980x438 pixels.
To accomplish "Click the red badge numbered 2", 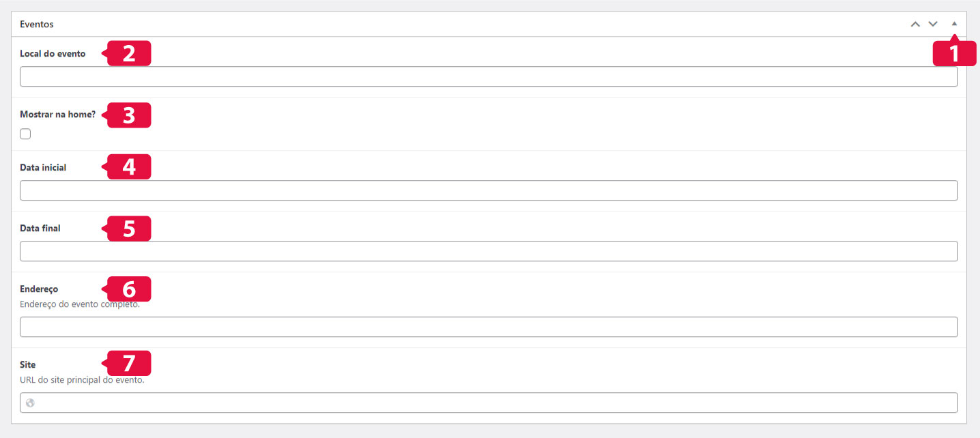I will tap(128, 54).
